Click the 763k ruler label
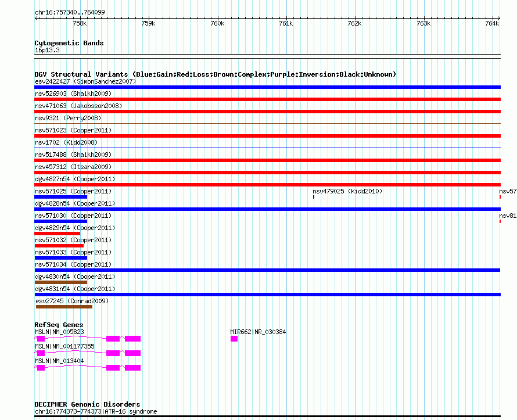Viewport: 517px width, 420px height. pyautogui.click(x=423, y=23)
